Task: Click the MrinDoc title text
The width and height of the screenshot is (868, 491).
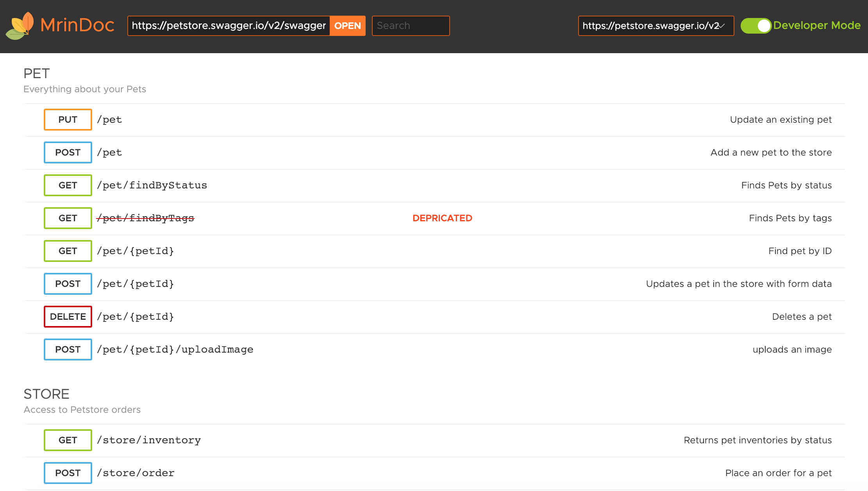Action: point(77,25)
